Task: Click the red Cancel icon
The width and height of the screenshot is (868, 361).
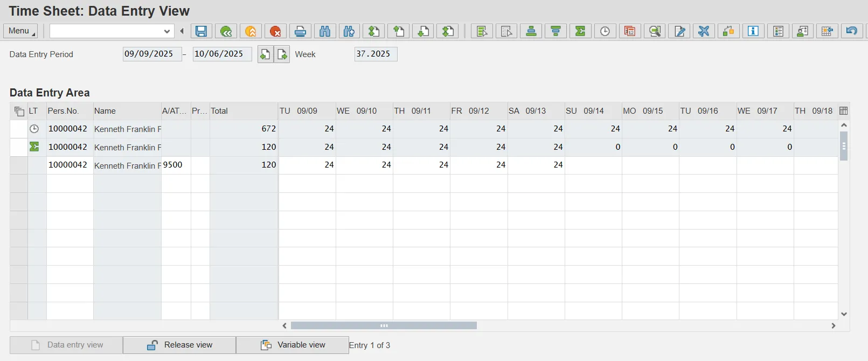Action: point(275,31)
